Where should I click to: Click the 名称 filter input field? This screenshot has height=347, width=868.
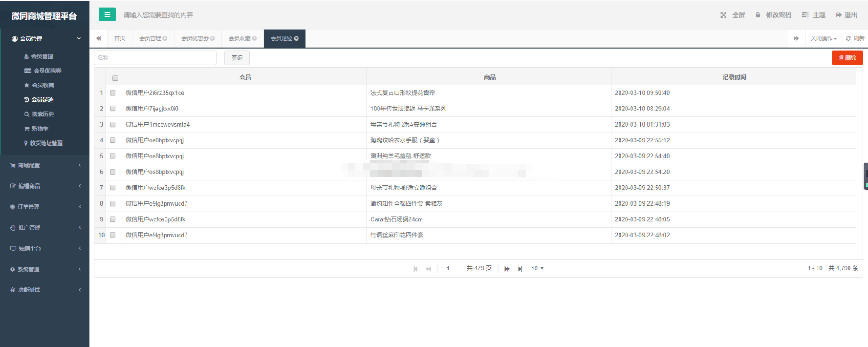click(155, 58)
